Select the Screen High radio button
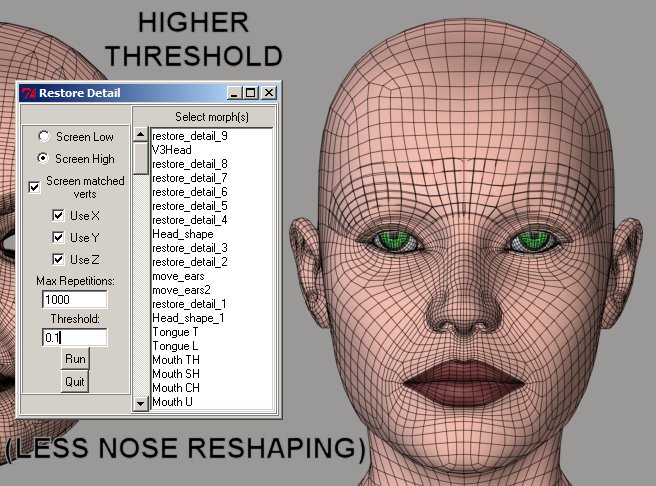 click(43, 159)
